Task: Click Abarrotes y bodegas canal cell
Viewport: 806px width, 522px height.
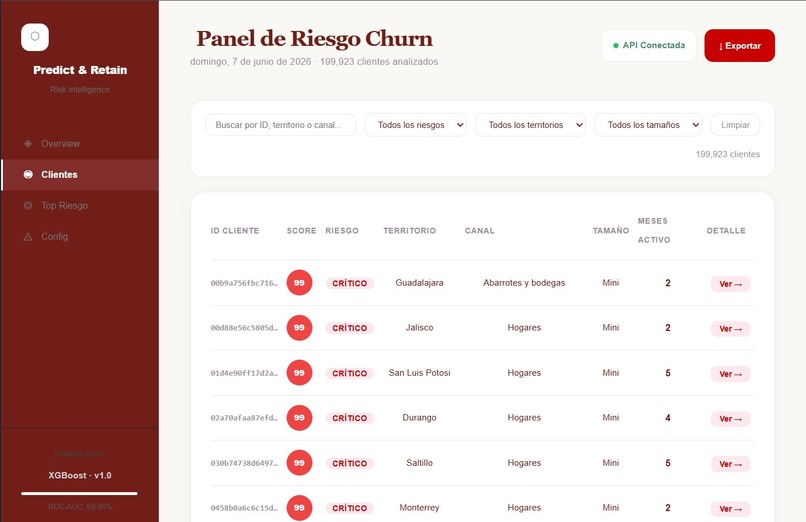Action: [524, 283]
